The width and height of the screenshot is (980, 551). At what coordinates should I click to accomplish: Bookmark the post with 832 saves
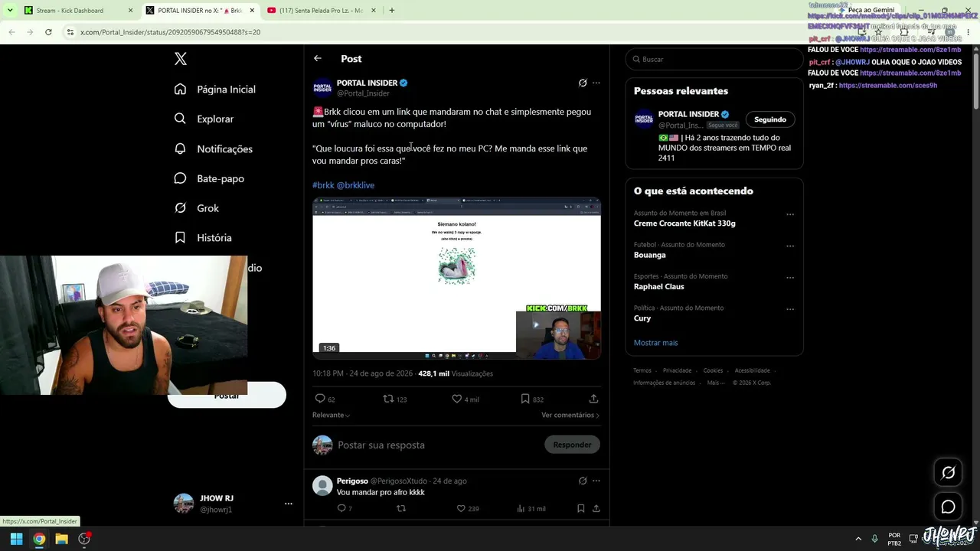point(525,399)
